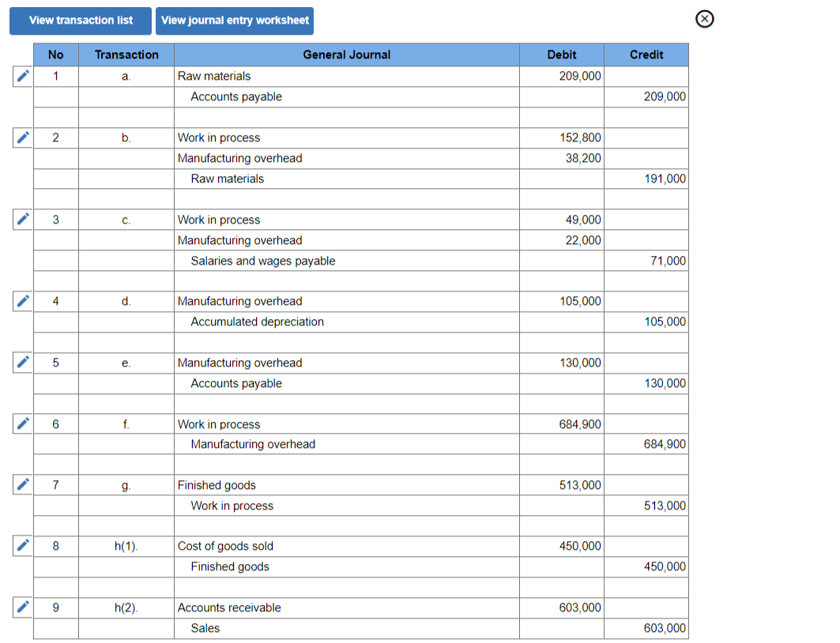Switch to View journal entry worksheet
Viewport: 840px width, 643px height.
coord(235,21)
